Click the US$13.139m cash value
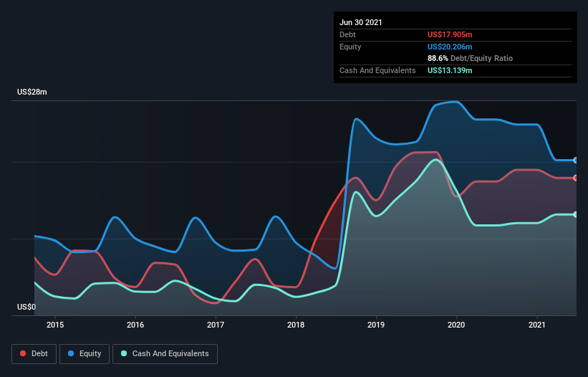This screenshot has height=377, width=588. coord(450,70)
